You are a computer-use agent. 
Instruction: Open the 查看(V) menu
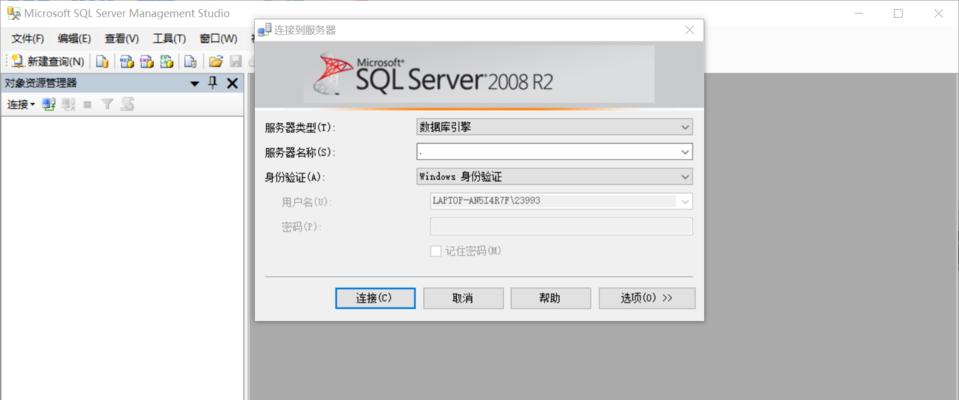[122, 39]
